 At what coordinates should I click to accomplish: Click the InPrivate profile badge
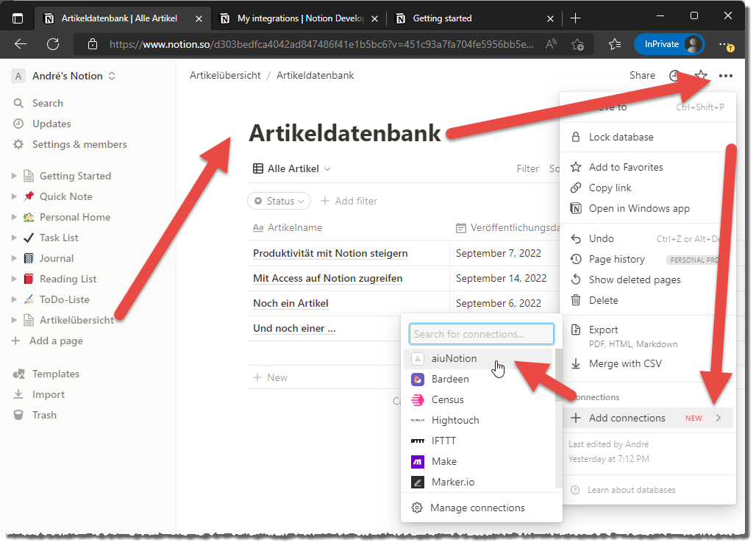(669, 44)
